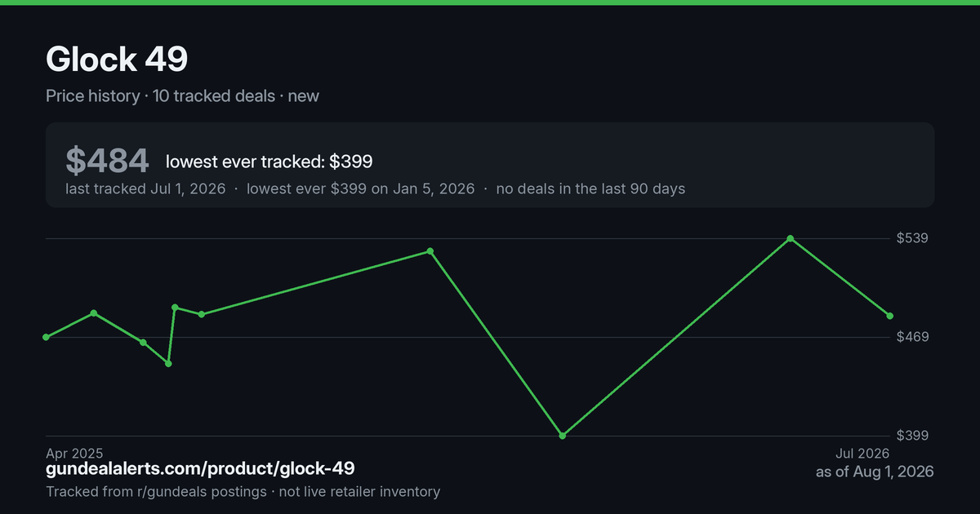Click the 'no deals in the last 90 days' note
The image size is (980, 514).
590,188
